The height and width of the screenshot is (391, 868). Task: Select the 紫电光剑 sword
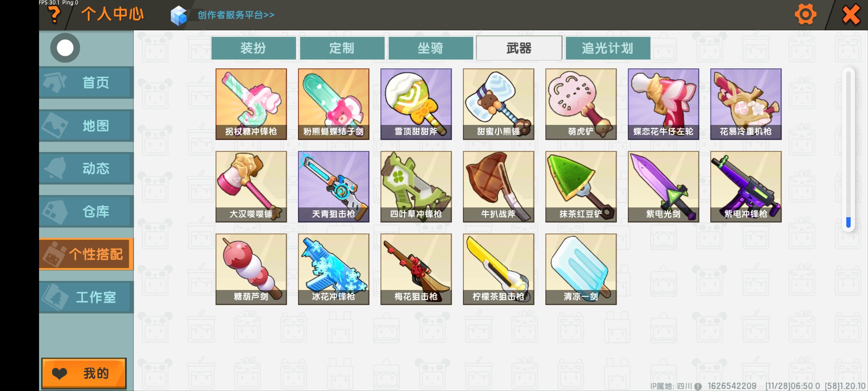[663, 186]
